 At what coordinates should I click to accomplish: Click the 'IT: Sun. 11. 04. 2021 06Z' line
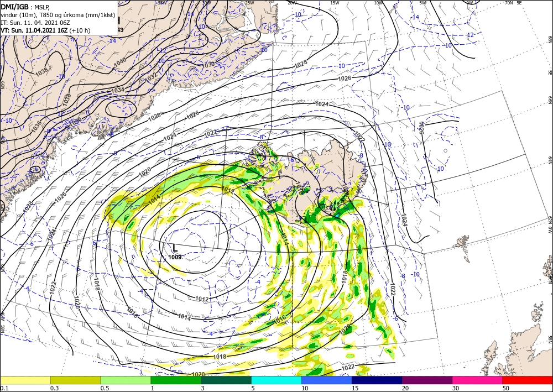(x=35, y=23)
